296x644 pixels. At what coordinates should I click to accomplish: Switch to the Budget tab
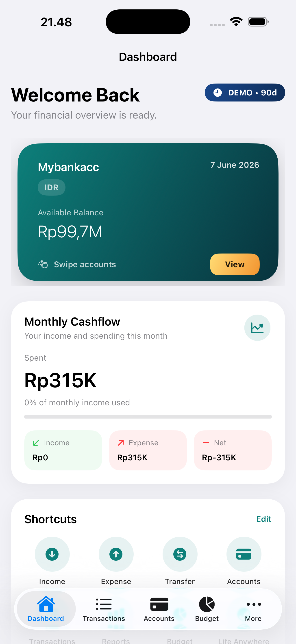(x=207, y=609)
